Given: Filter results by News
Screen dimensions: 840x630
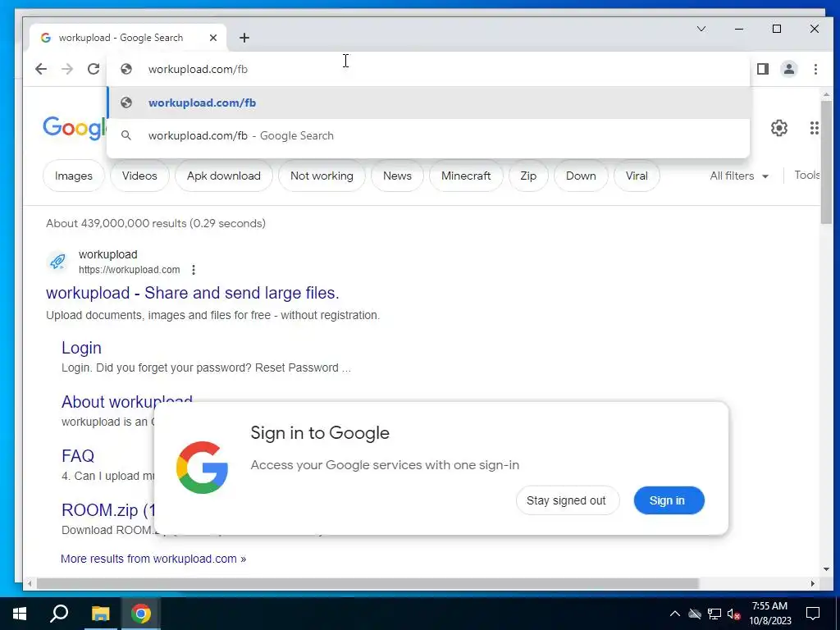Looking at the screenshot, I should click(x=397, y=176).
